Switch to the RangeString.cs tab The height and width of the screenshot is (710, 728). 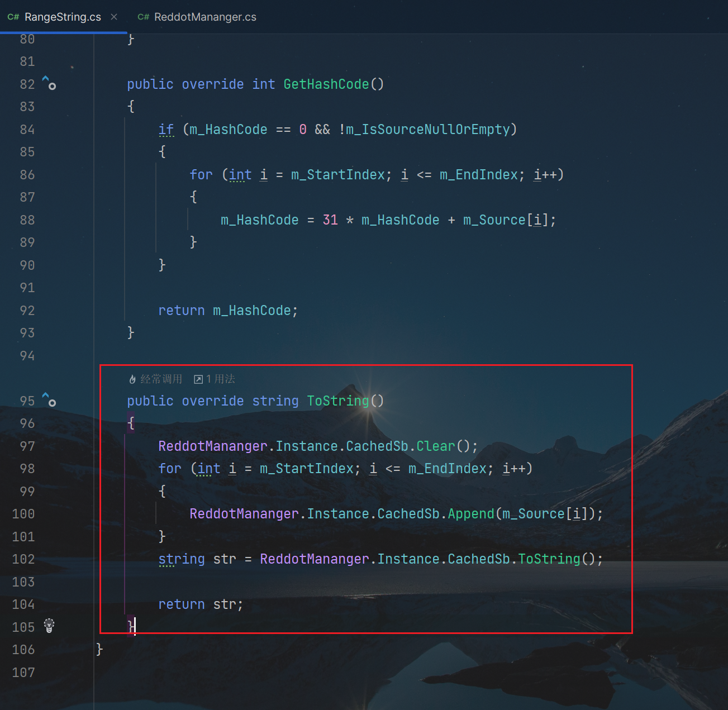[x=63, y=17]
